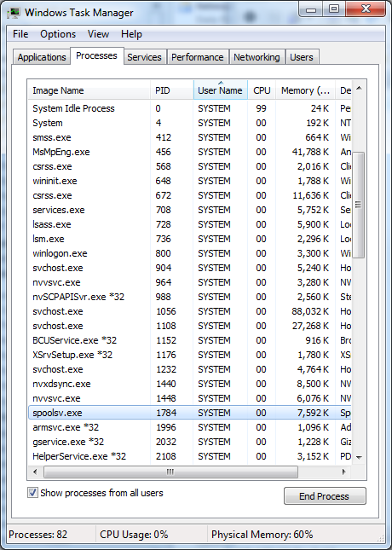392x550 pixels.
Task: Select the MsMpEng.exe process
Action: (190, 152)
